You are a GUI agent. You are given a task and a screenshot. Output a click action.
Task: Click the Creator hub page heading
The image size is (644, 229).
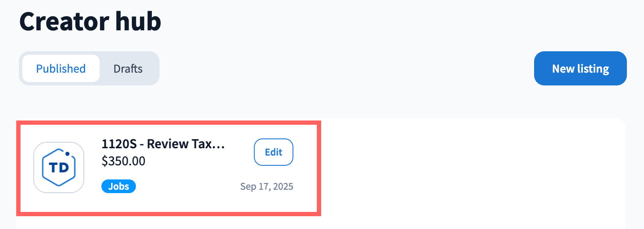coord(90,22)
